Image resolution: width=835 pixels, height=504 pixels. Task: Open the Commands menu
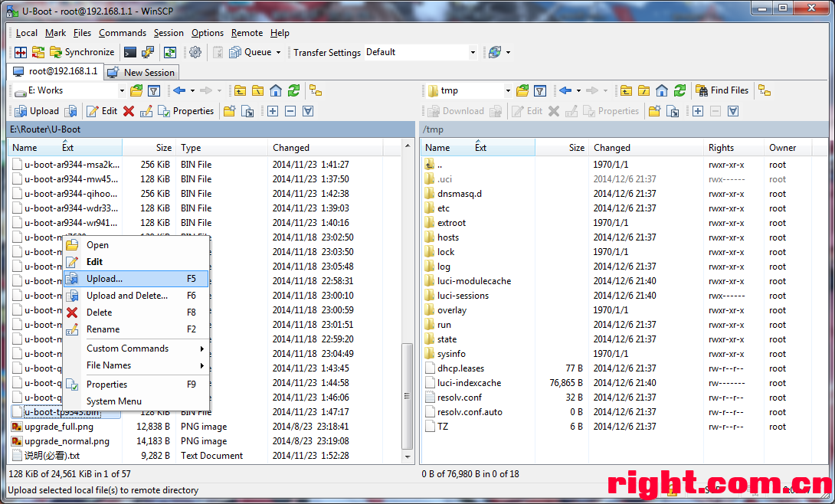123,33
